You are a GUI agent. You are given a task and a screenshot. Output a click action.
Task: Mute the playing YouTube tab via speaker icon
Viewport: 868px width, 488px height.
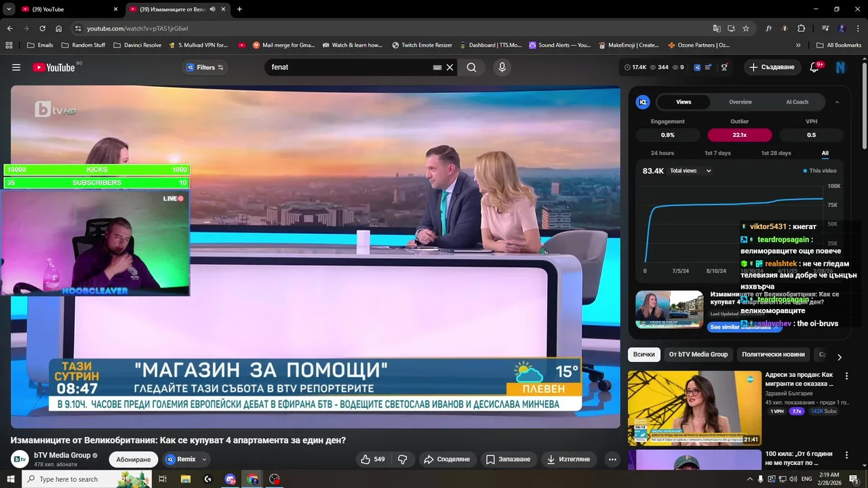click(213, 9)
